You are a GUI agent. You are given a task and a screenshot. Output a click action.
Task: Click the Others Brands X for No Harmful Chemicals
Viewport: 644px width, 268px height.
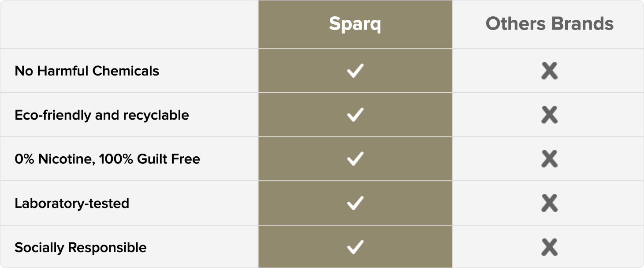(549, 71)
